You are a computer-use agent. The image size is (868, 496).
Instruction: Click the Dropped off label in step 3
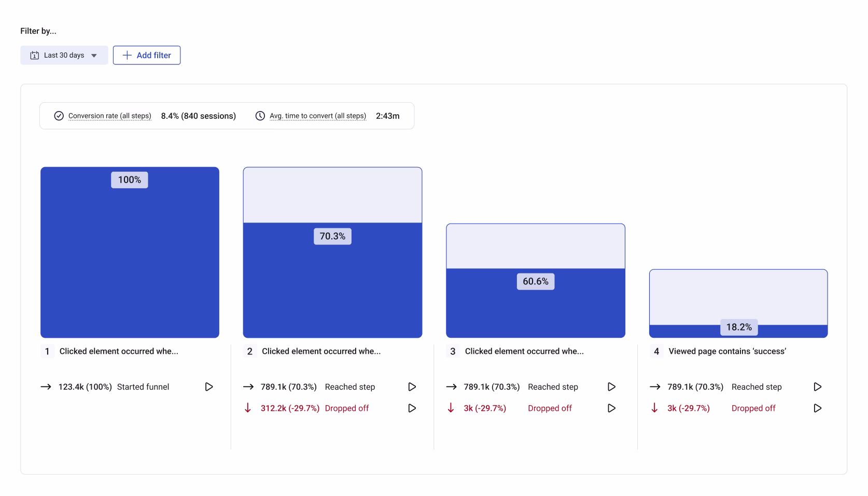click(x=550, y=408)
